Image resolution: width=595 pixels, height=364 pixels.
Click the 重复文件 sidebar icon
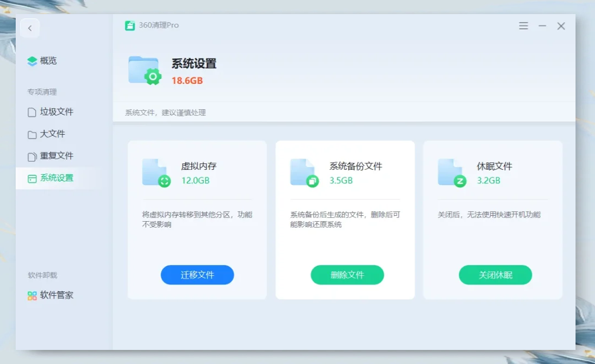(x=32, y=156)
